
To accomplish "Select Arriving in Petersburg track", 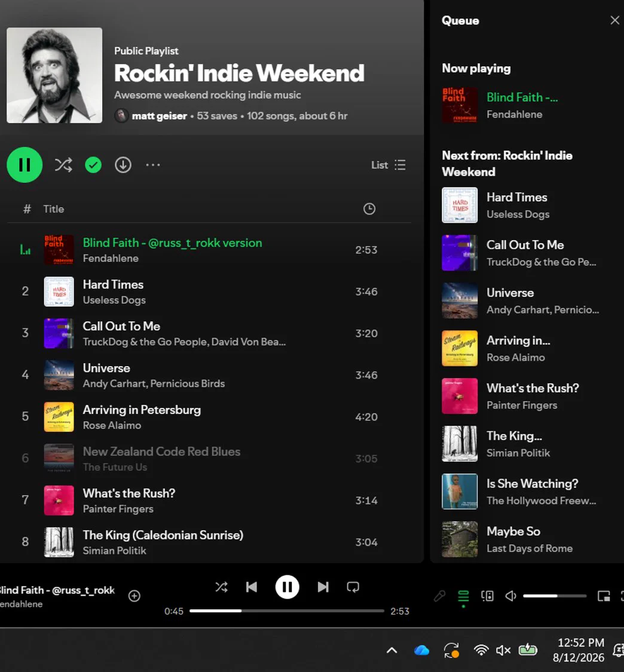I will (142, 410).
